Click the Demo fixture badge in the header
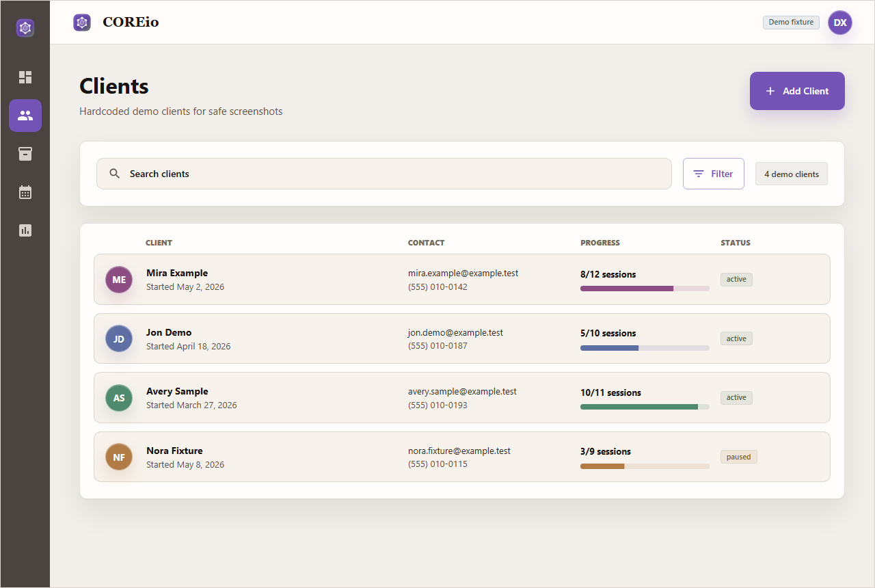The height and width of the screenshot is (588, 875). coord(791,23)
